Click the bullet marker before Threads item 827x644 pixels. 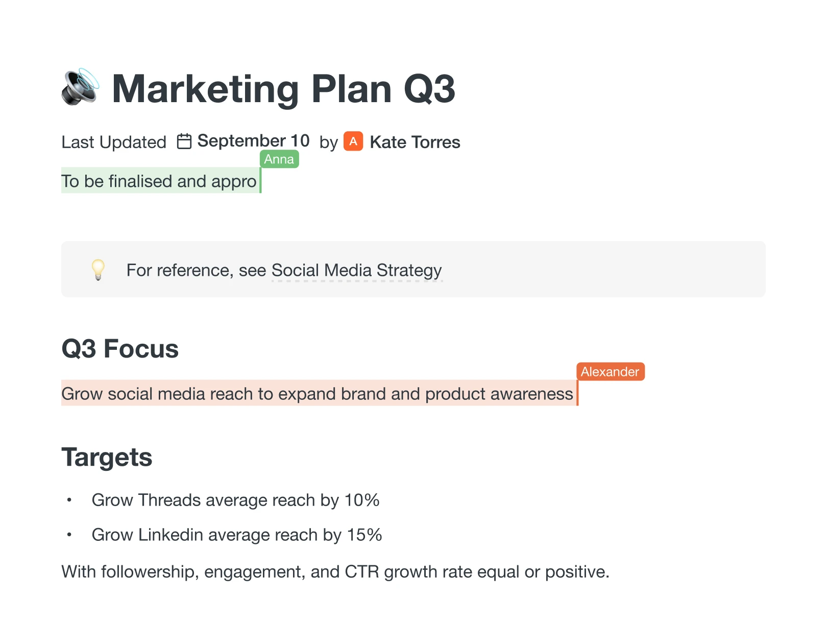point(69,500)
